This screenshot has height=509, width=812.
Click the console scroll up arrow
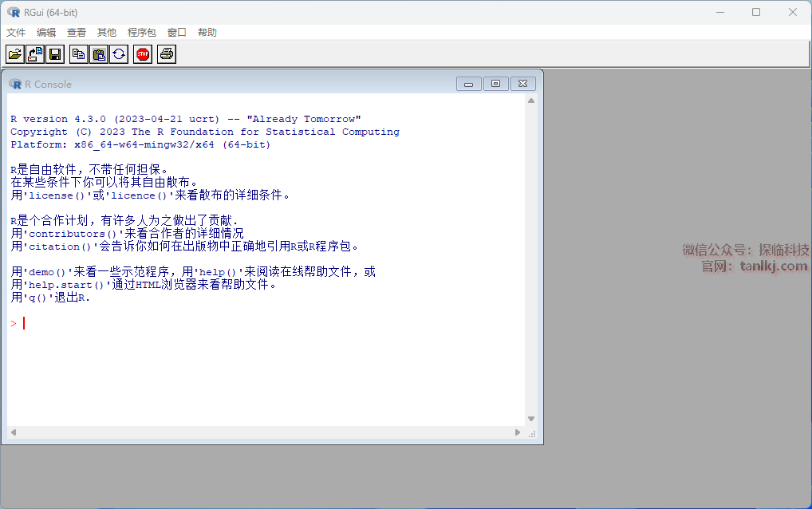530,101
